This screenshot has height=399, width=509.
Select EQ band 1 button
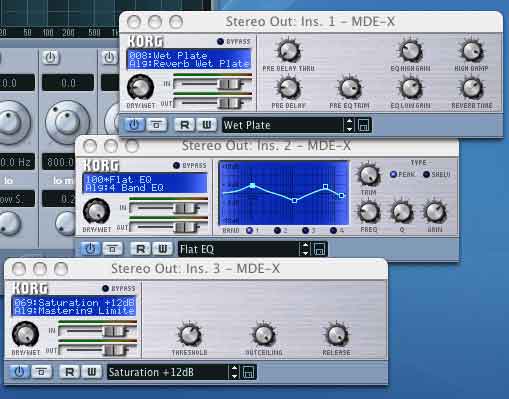click(249, 230)
